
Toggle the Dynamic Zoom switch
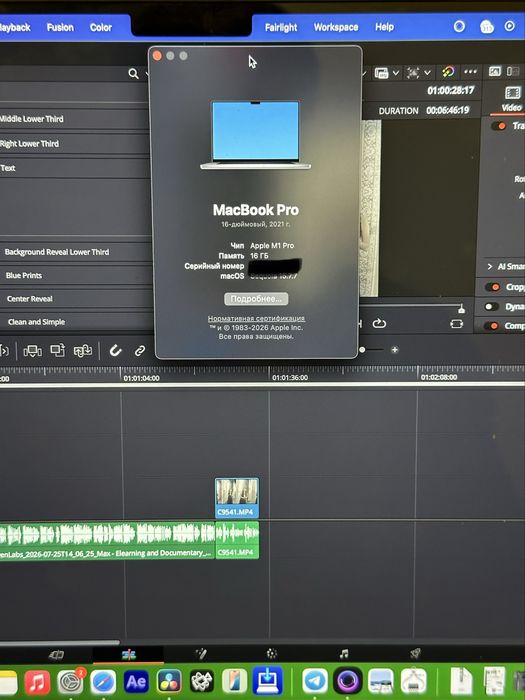click(492, 307)
